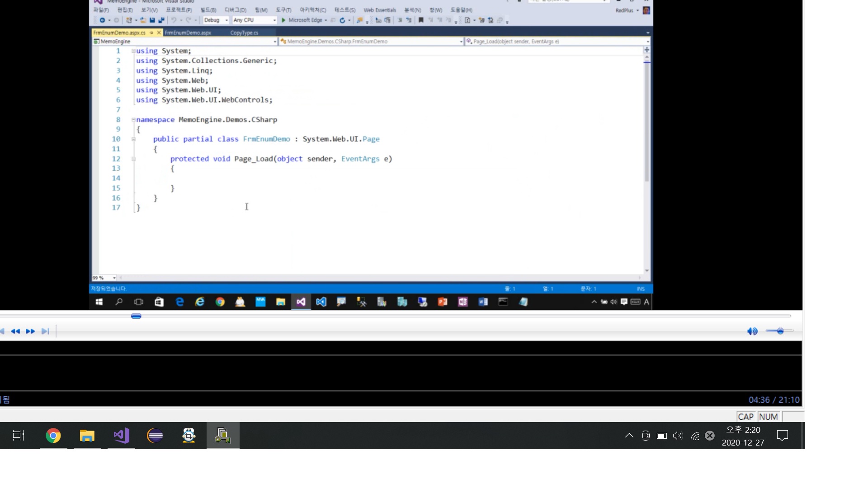Open the MemoEngine.Demos.CSharp.FrmEnumDemo type dropdown

point(371,42)
